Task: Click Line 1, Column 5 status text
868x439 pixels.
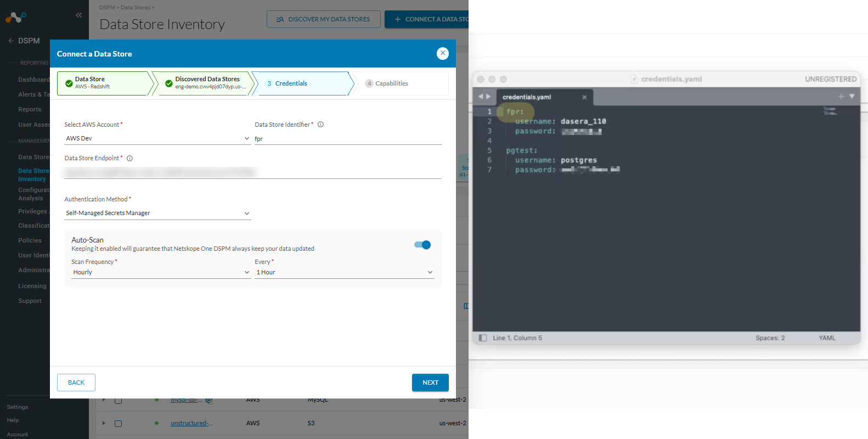Action: [517, 338]
